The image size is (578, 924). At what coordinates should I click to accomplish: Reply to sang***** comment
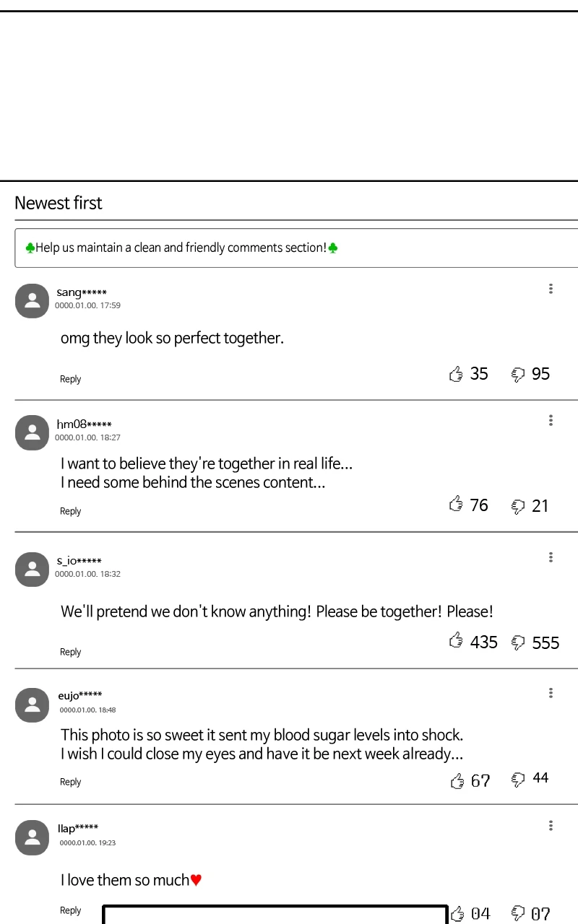70,379
